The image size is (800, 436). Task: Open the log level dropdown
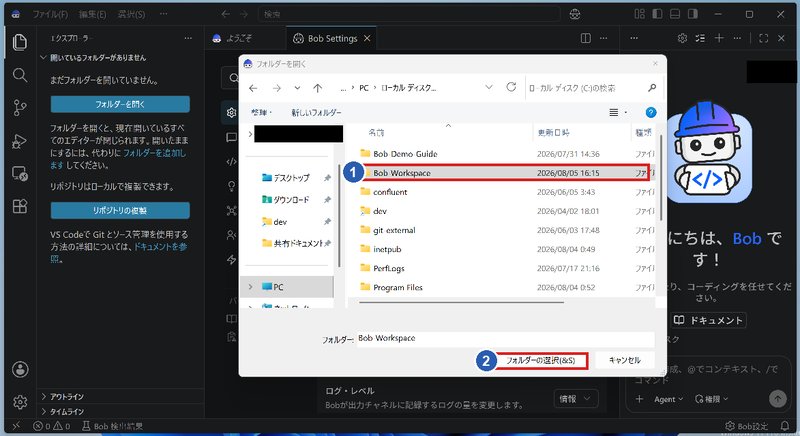point(576,399)
